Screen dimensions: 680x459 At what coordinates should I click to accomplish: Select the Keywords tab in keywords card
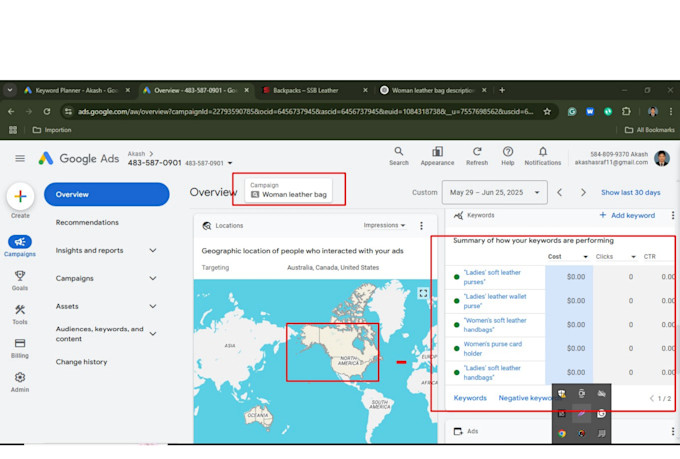[x=470, y=398]
